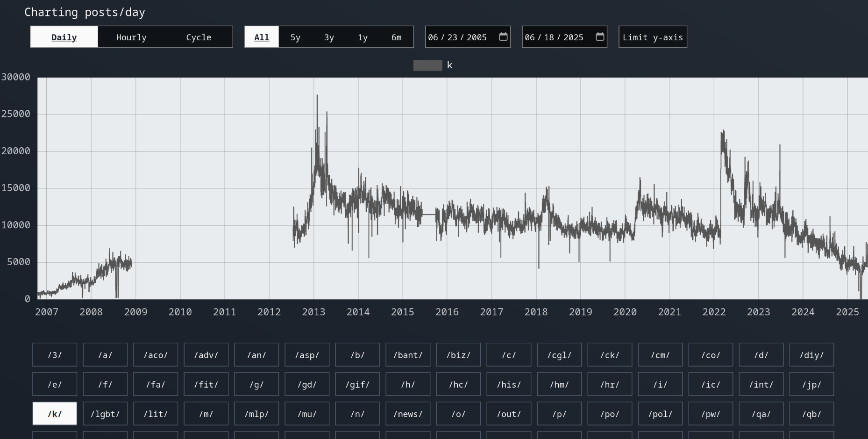Choose the 1y time range

363,37
